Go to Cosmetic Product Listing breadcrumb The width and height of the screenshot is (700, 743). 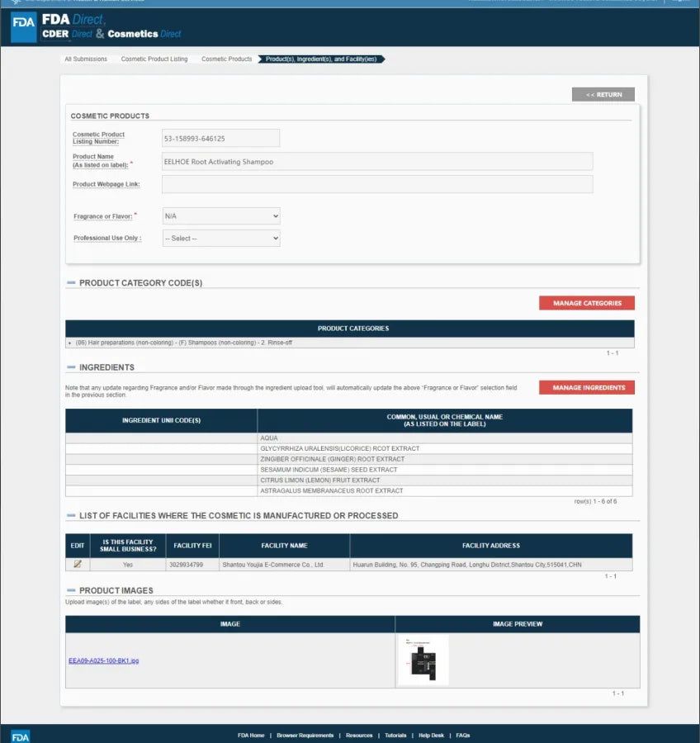tap(154, 59)
